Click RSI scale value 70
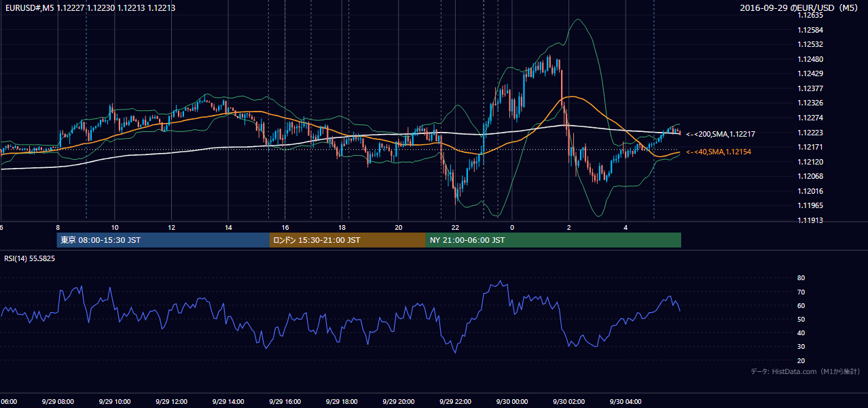The image size is (868, 408). point(801,292)
